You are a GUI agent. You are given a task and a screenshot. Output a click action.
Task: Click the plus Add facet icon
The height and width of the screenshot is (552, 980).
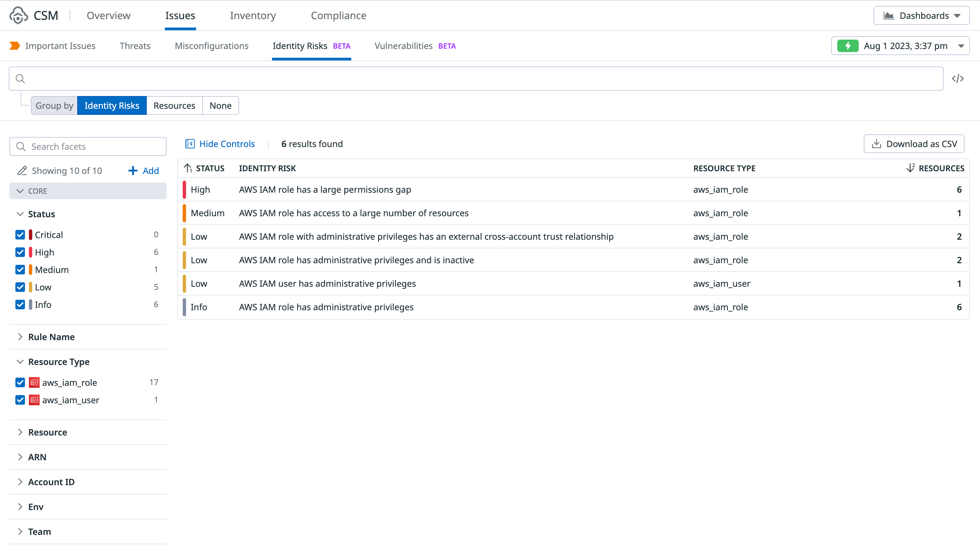pyautogui.click(x=133, y=171)
